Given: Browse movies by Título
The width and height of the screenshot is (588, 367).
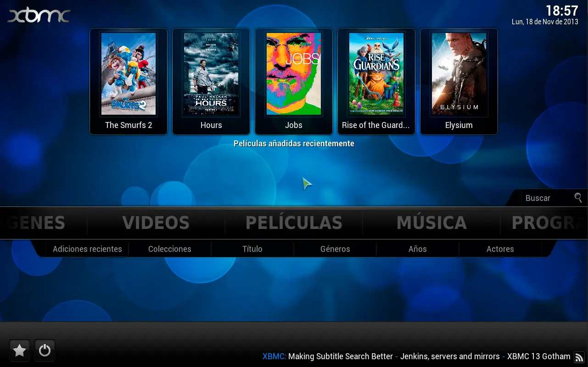Looking at the screenshot, I should [252, 249].
